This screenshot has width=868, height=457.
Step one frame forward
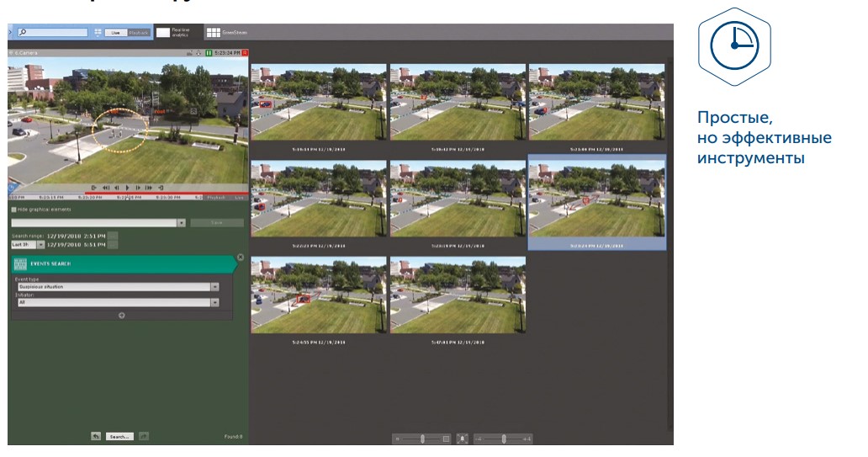coord(138,188)
